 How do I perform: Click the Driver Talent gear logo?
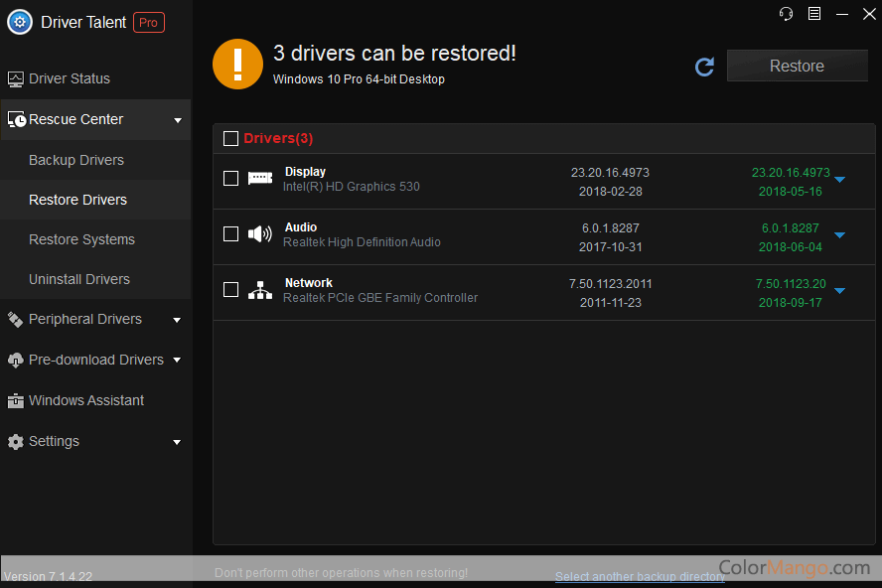click(x=20, y=22)
